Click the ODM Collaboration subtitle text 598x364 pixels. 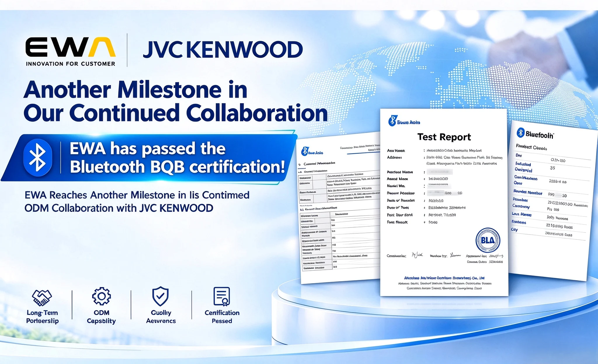click(137, 202)
